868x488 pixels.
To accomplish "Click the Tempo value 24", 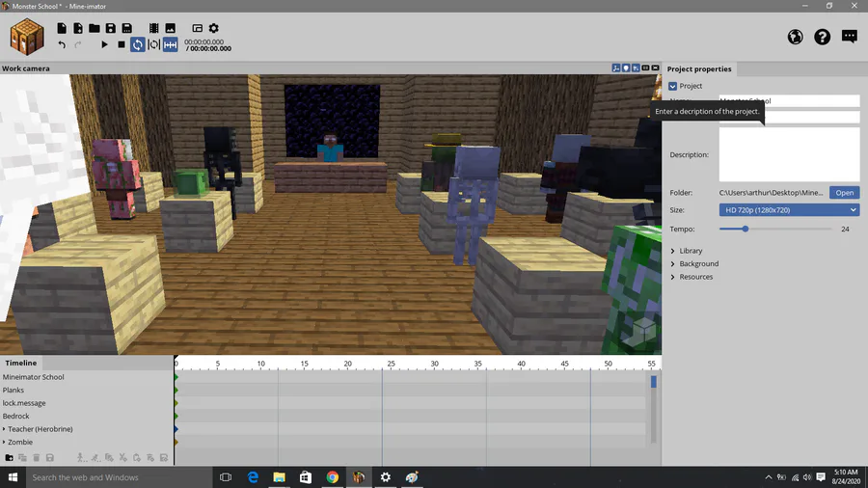I will (845, 230).
